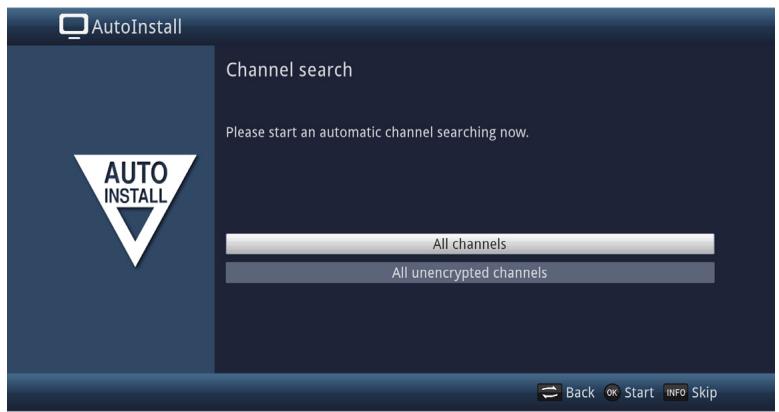Image resolution: width=779 pixels, height=412 pixels.
Task: Click the AUTO INSTALL triangle logo
Action: click(x=135, y=210)
